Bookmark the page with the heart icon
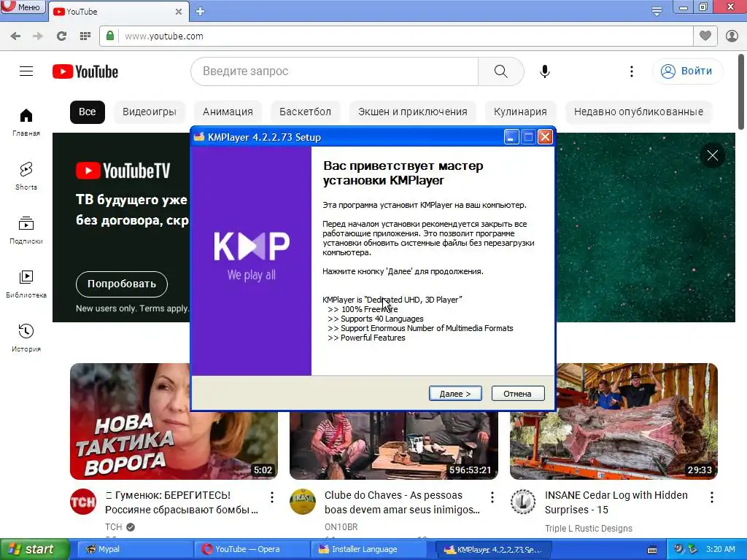The height and width of the screenshot is (560, 747). (x=705, y=36)
